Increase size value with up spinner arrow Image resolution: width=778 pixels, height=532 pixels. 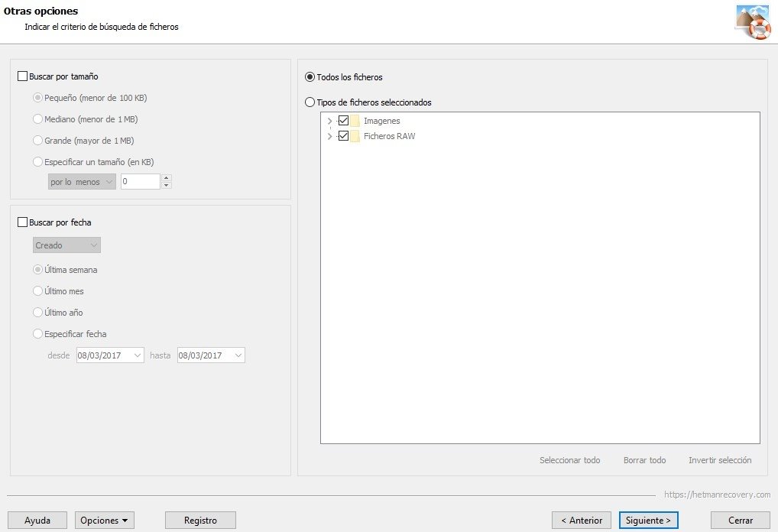[167, 177]
